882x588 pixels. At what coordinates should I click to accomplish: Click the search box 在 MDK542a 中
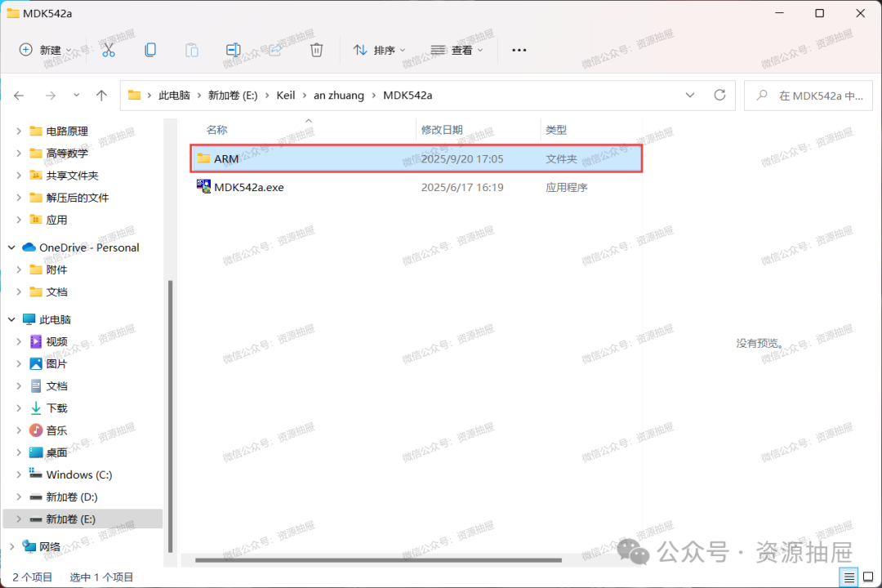(808, 96)
